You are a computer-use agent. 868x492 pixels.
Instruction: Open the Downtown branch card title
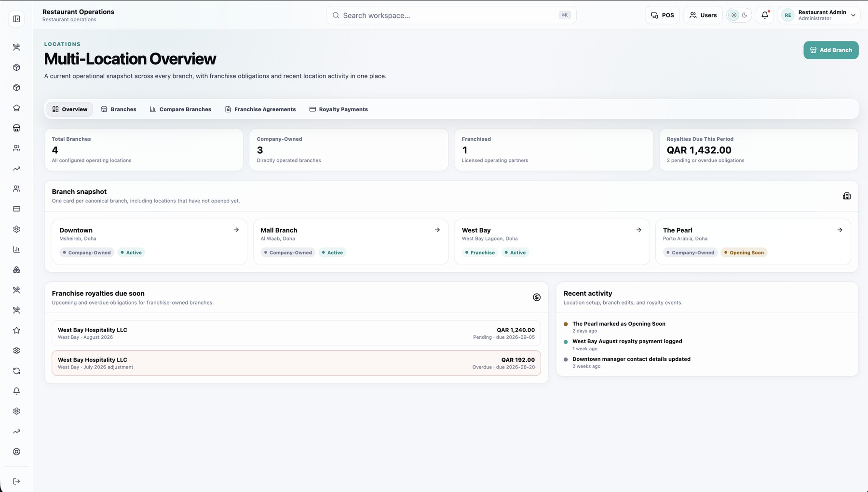click(76, 230)
